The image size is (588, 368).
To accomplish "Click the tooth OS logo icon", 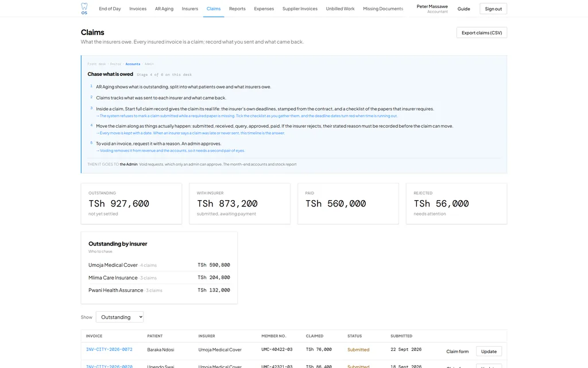I will (x=84, y=9).
